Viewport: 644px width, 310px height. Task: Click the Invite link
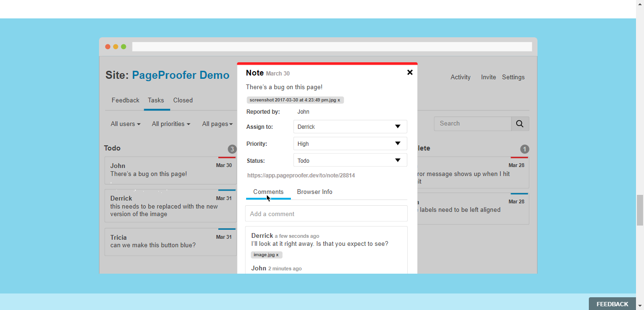[x=488, y=77]
